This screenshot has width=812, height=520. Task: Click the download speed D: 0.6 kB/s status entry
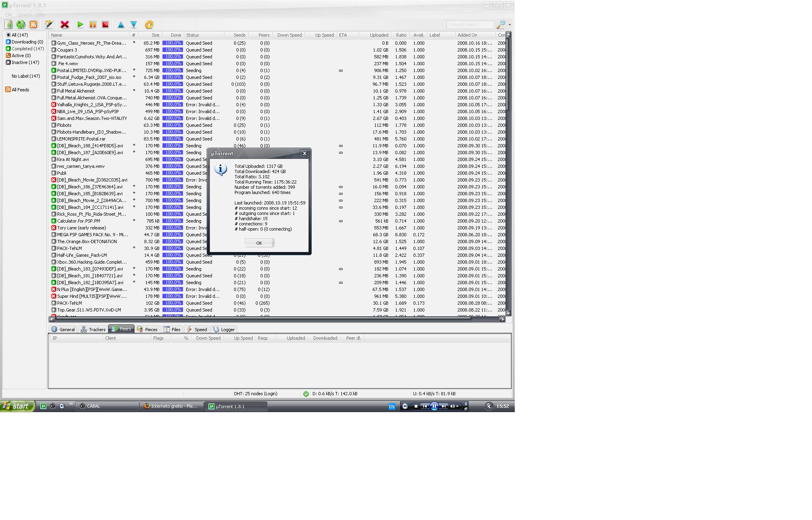click(x=335, y=394)
